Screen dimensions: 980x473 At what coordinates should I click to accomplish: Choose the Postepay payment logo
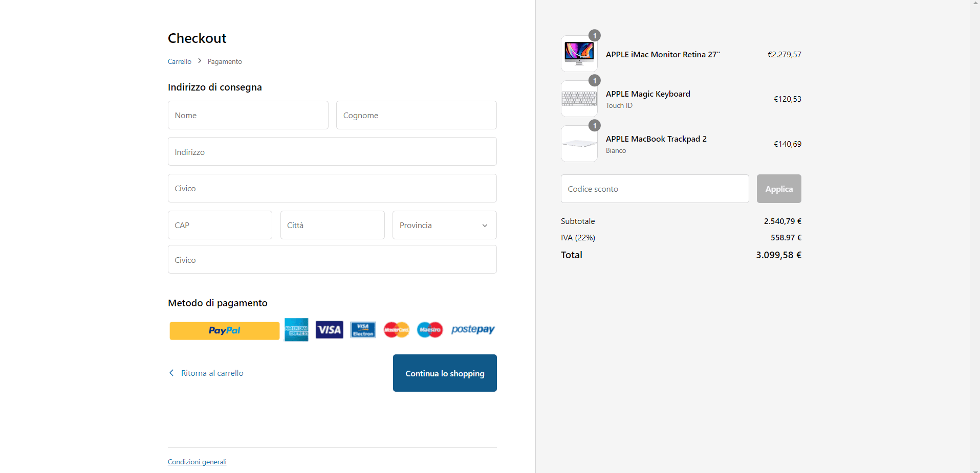point(473,329)
